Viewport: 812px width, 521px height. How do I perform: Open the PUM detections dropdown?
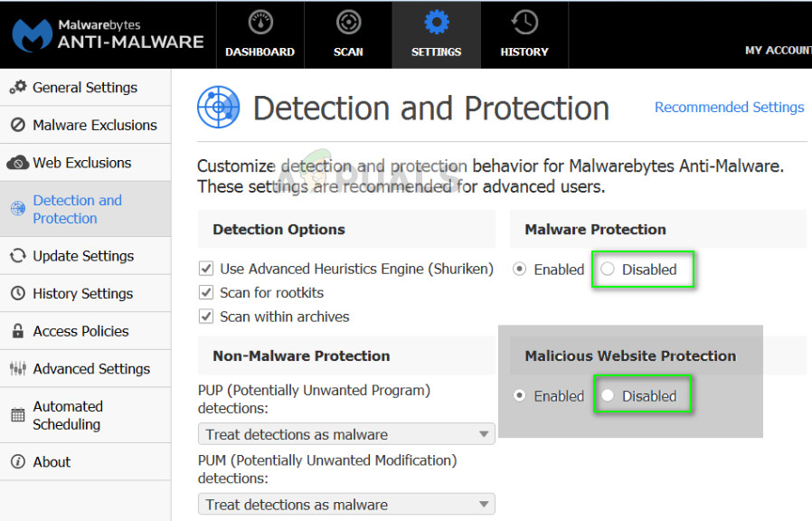pyautogui.click(x=346, y=504)
